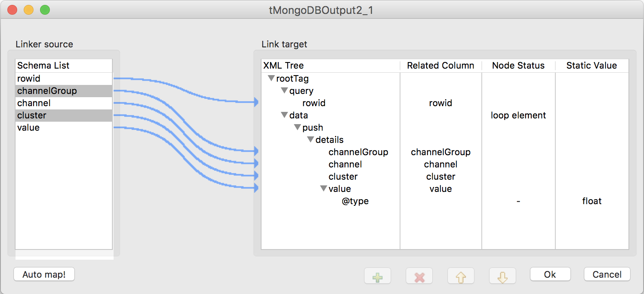Click the Schema List column header
The width and height of the screenshot is (644, 294).
click(x=64, y=65)
